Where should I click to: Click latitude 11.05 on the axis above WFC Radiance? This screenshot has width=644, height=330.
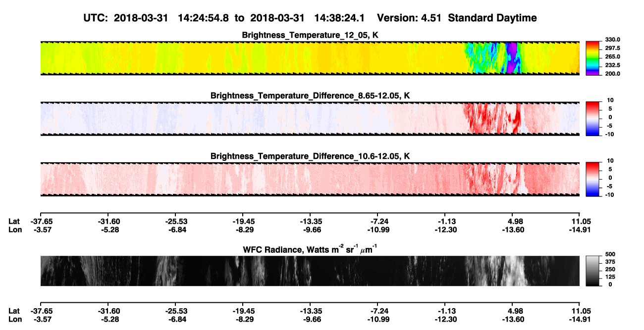pos(580,222)
